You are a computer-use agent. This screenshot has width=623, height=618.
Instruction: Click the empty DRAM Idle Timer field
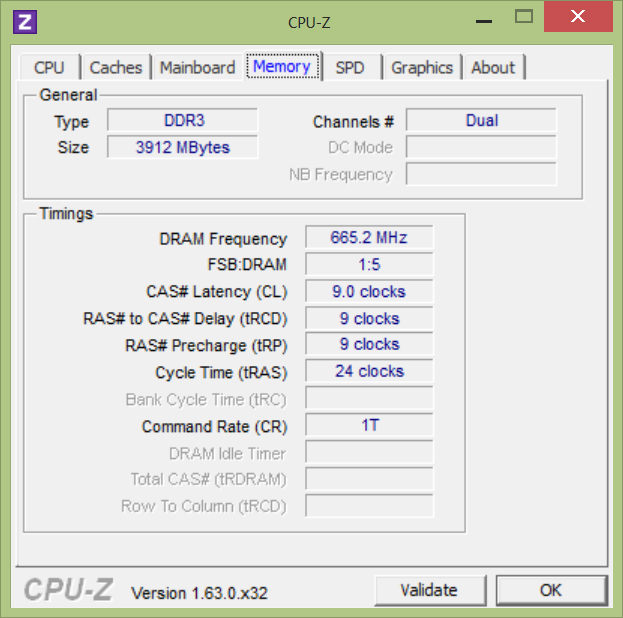(x=369, y=452)
